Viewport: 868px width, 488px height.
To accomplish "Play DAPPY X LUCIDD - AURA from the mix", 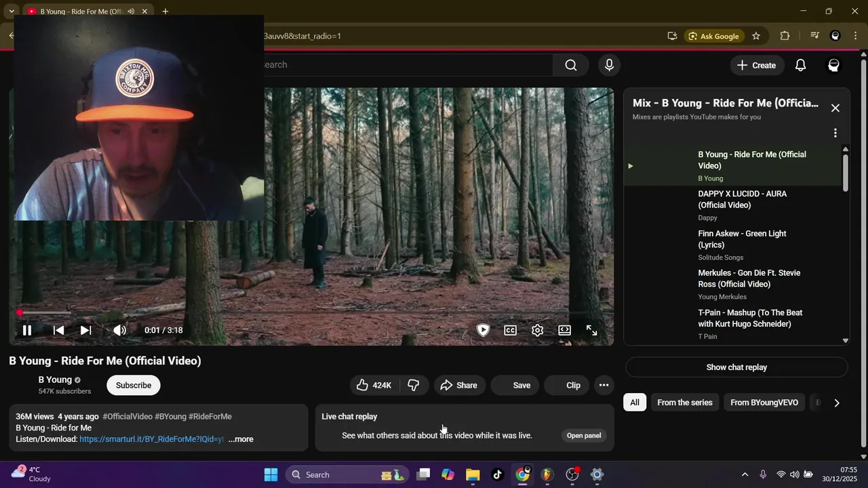I will point(732,205).
